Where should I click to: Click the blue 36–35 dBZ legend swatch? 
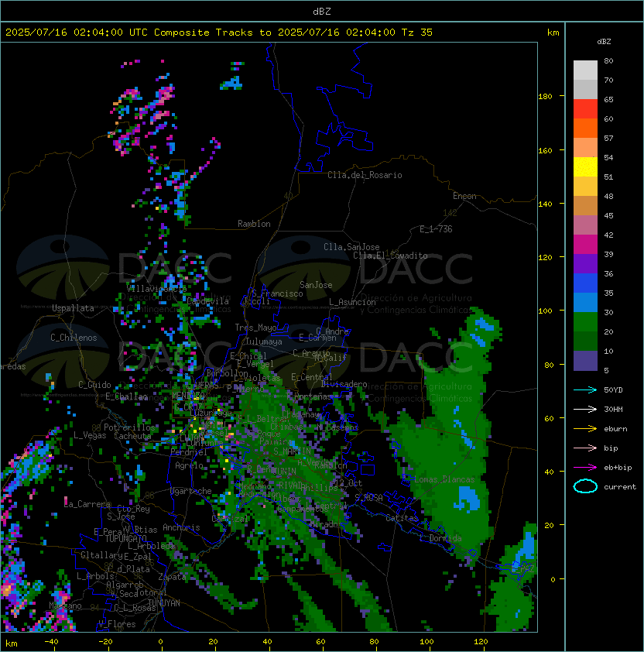point(585,283)
